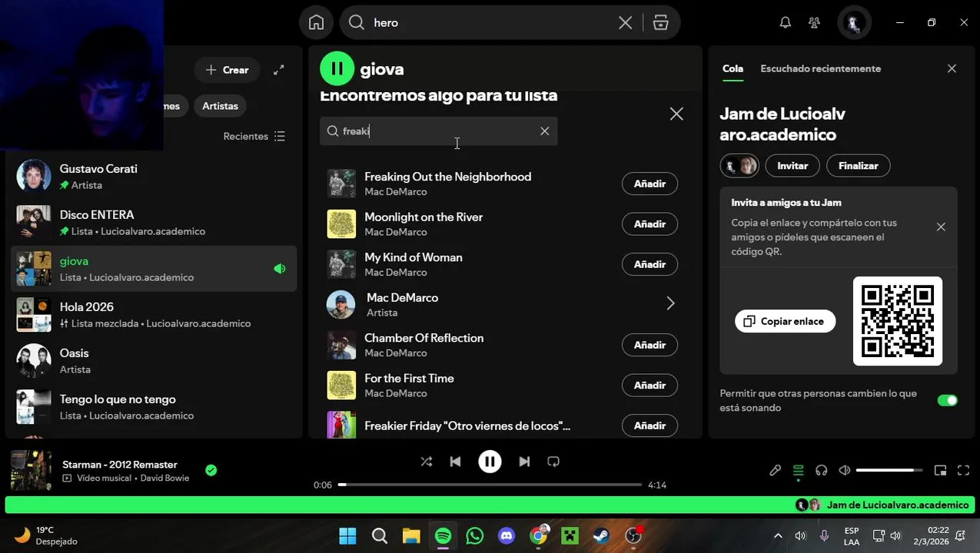The width and height of the screenshot is (980, 553).
Task: Pause playback in the player bar
Action: pos(490,462)
